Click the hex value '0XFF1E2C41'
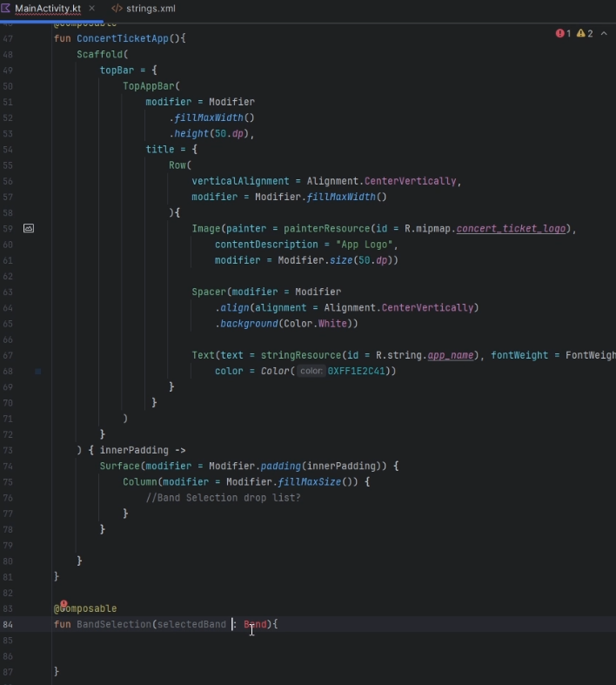The width and height of the screenshot is (616, 685). [356, 371]
